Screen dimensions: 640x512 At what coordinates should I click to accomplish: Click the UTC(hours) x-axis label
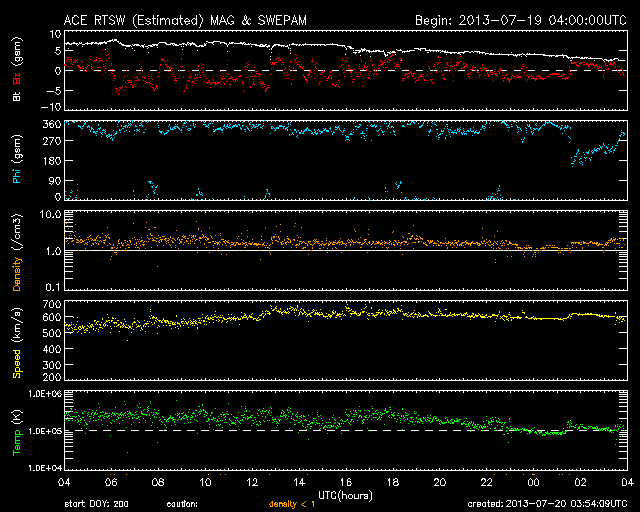click(346, 494)
